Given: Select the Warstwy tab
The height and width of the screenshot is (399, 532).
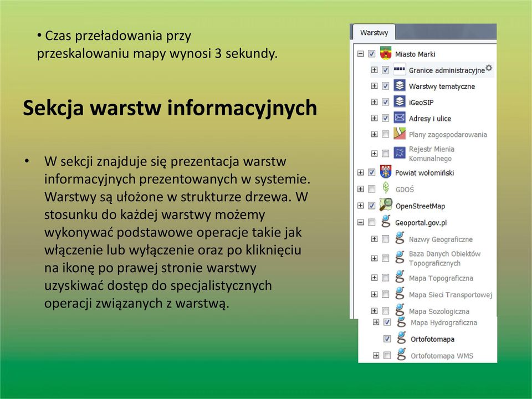Looking at the screenshot, I should (x=374, y=33).
